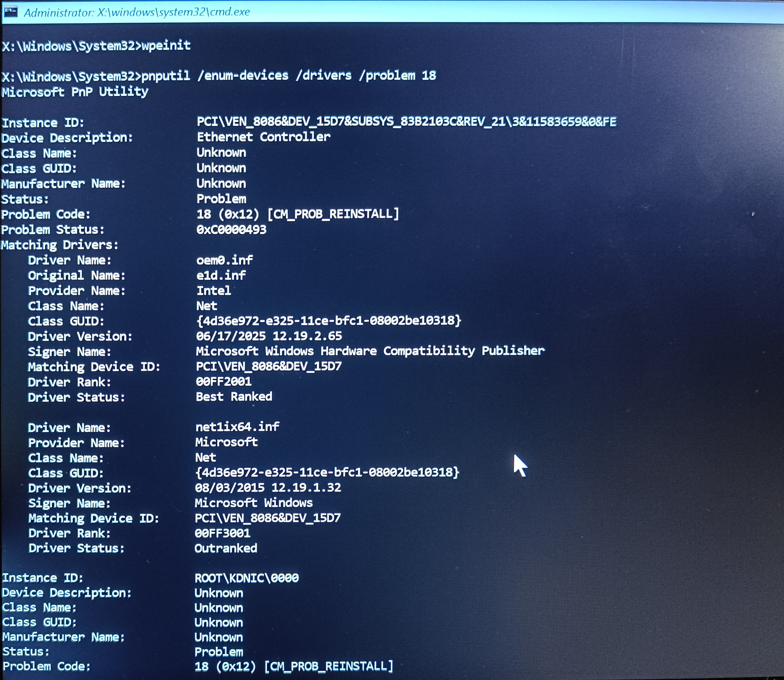Click the net1ix64.inf driver name
Viewport: 784px width, 680px height.
[x=237, y=427]
